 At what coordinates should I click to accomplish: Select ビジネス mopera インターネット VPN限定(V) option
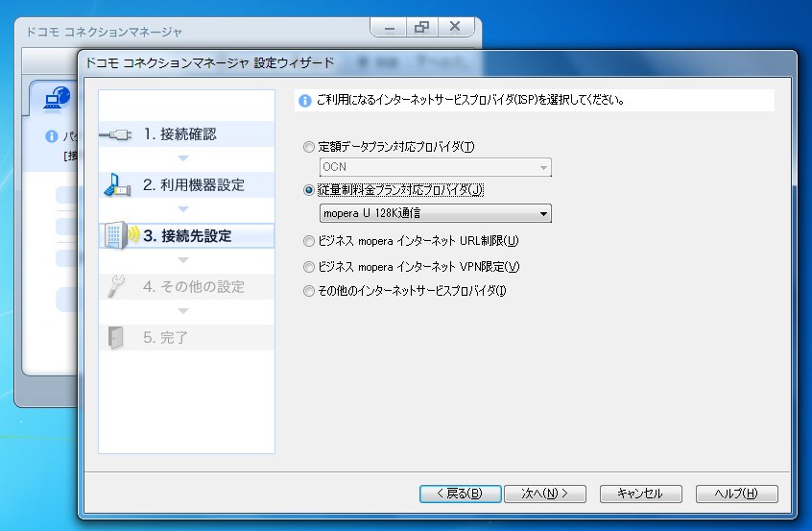tap(309, 267)
